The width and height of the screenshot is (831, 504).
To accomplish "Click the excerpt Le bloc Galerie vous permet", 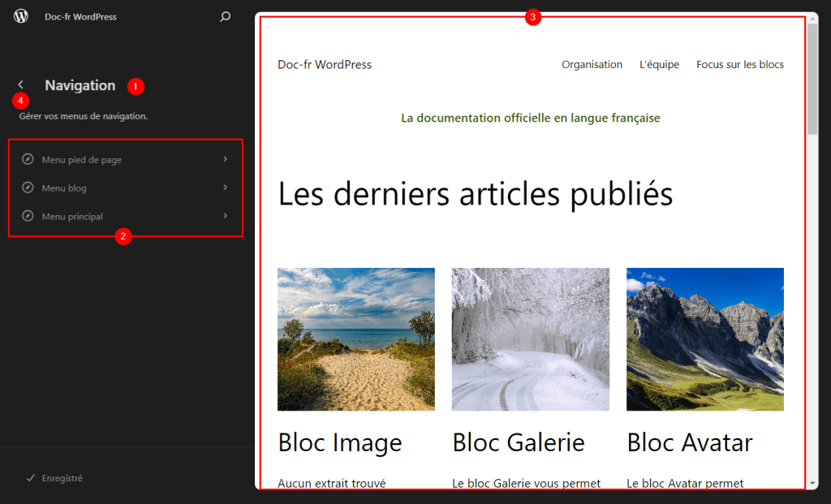I will [x=526, y=484].
